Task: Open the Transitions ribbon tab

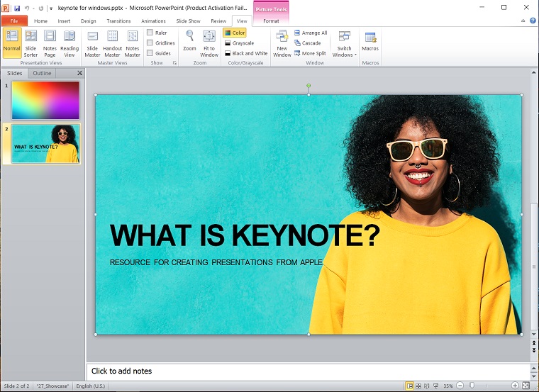Action: (x=118, y=21)
